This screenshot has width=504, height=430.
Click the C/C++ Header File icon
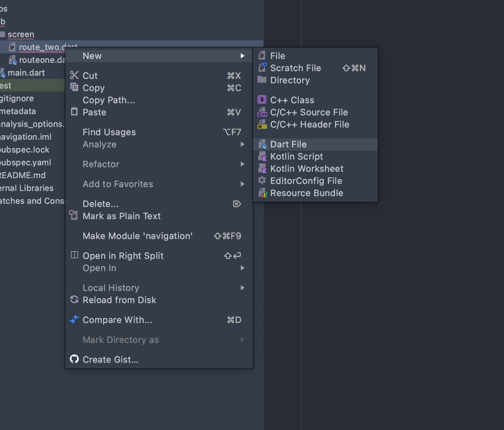(x=262, y=124)
